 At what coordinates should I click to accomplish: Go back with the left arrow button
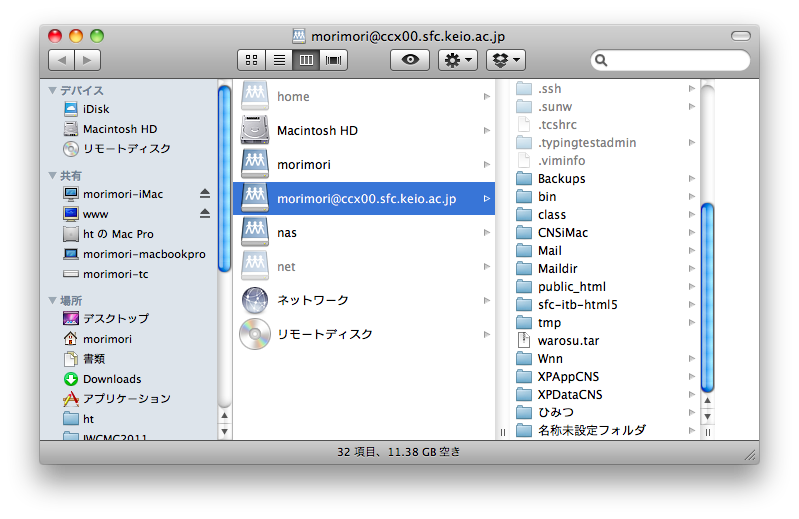click(61, 60)
